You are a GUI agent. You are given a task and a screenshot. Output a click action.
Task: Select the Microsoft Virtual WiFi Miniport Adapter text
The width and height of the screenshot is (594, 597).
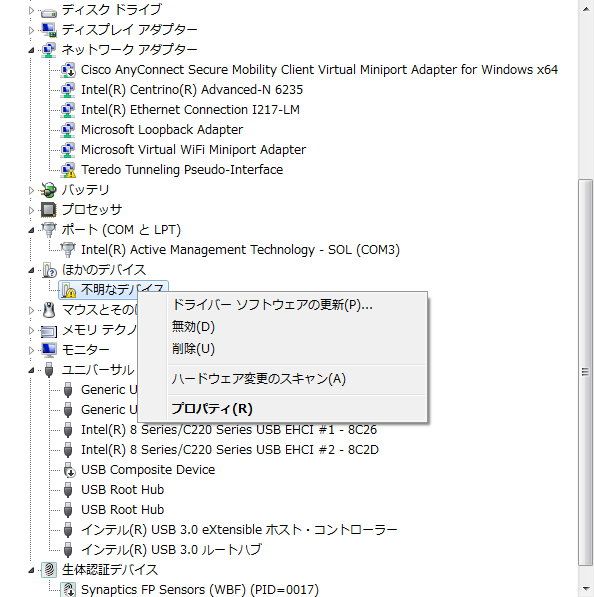click(x=193, y=150)
